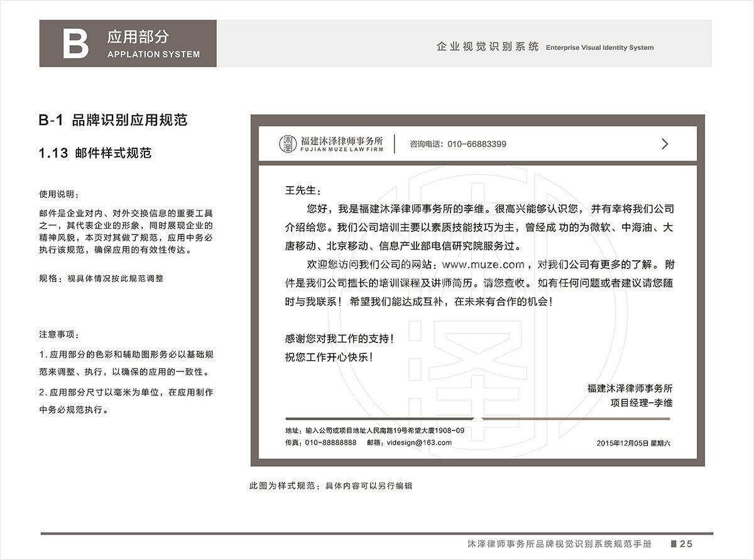Click the page number 25
The image size is (754, 560).
686,544
